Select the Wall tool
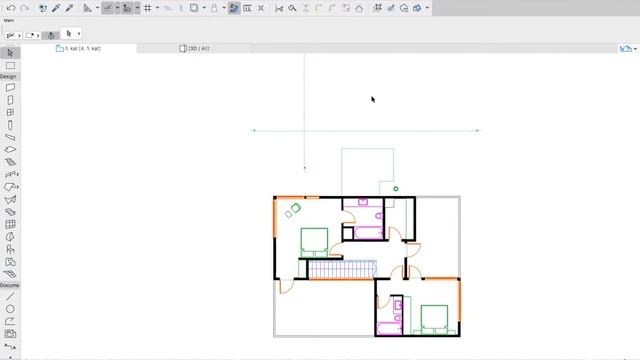Image resolution: width=640 pixels, height=360 pixels. 10,87
